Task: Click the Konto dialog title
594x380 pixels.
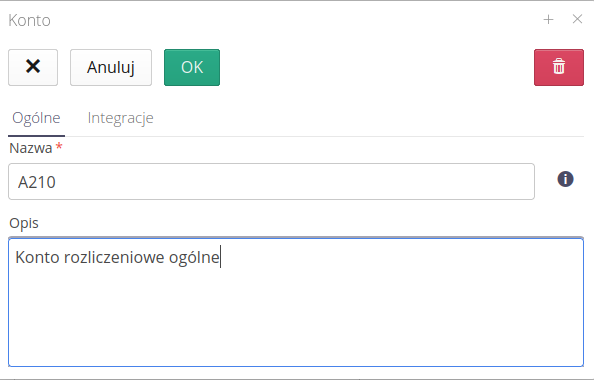Action: tap(29, 20)
